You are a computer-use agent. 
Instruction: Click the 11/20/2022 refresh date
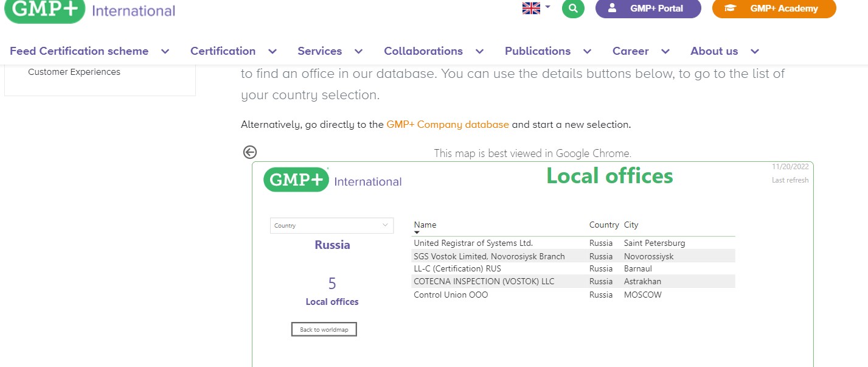point(790,167)
